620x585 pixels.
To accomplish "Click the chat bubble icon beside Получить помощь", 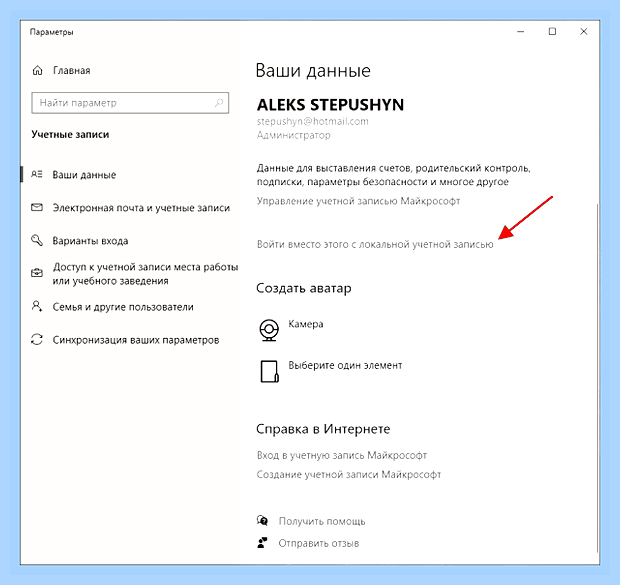I will coord(262,520).
